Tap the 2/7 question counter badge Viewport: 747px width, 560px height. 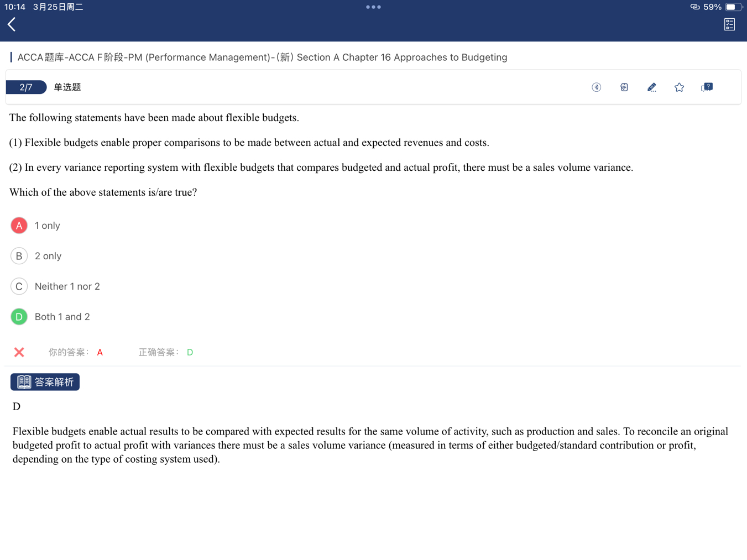26,87
